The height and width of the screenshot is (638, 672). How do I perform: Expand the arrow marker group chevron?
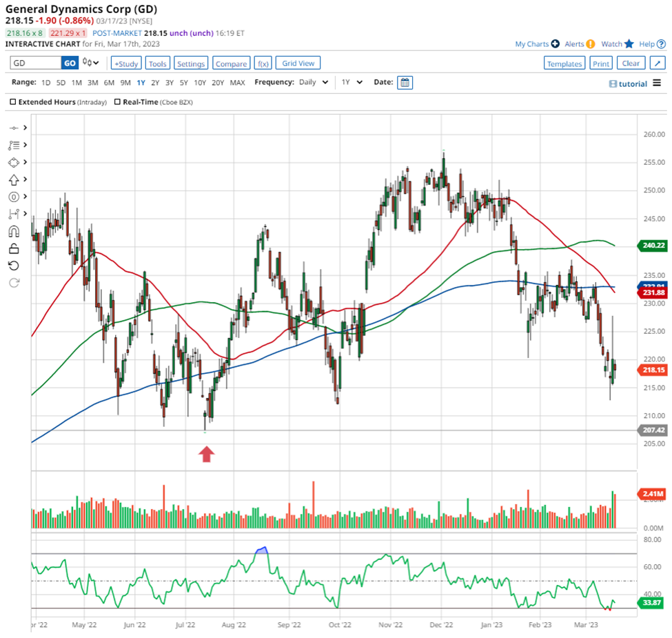(x=26, y=179)
